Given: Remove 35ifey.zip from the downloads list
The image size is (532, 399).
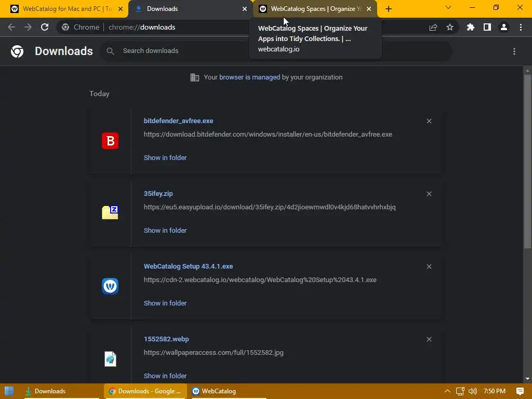Looking at the screenshot, I should click(x=429, y=194).
